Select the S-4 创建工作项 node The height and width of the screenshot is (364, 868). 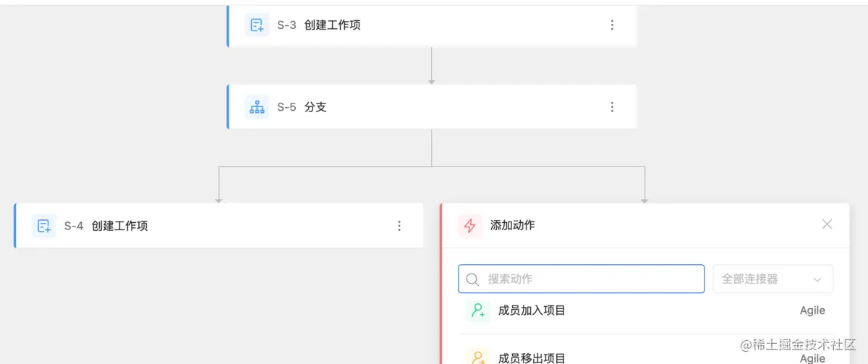(x=218, y=226)
